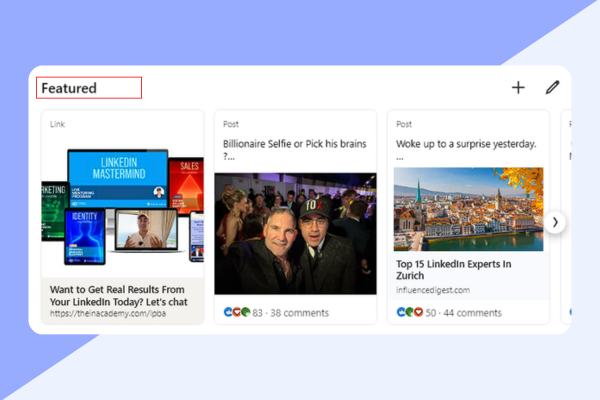Click 'Post' label on Billionaire Selfie card

(231, 124)
